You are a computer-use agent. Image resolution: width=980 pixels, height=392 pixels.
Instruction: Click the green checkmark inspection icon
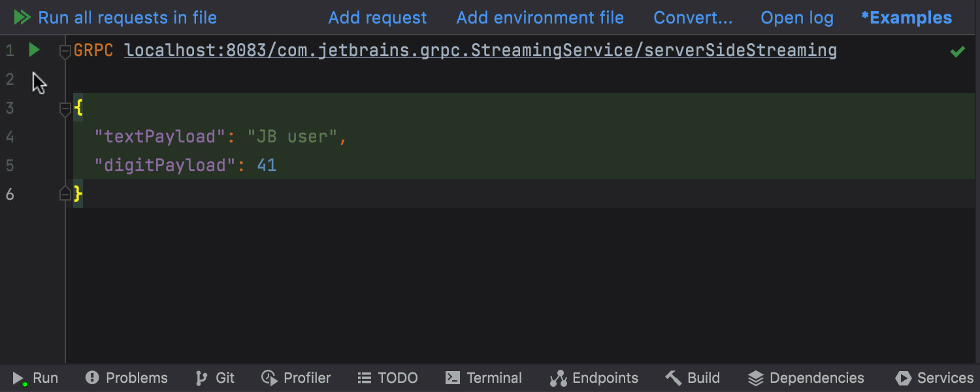(x=957, y=51)
